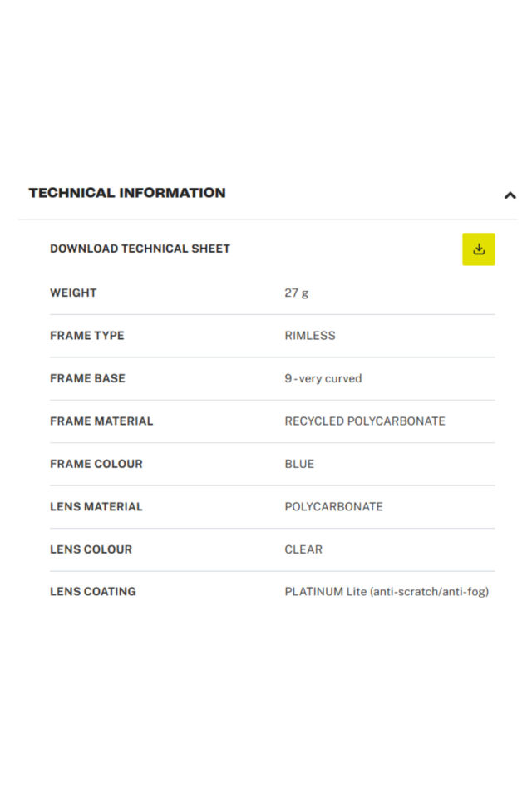Viewport: 532px width, 798px height.
Task: Select the Frame Type label
Action: 87,335
